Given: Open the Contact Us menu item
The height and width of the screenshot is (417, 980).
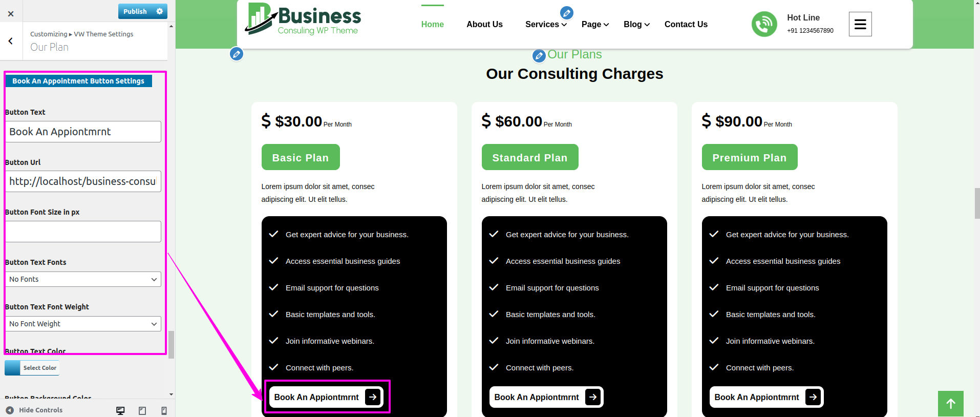Looking at the screenshot, I should (686, 25).
